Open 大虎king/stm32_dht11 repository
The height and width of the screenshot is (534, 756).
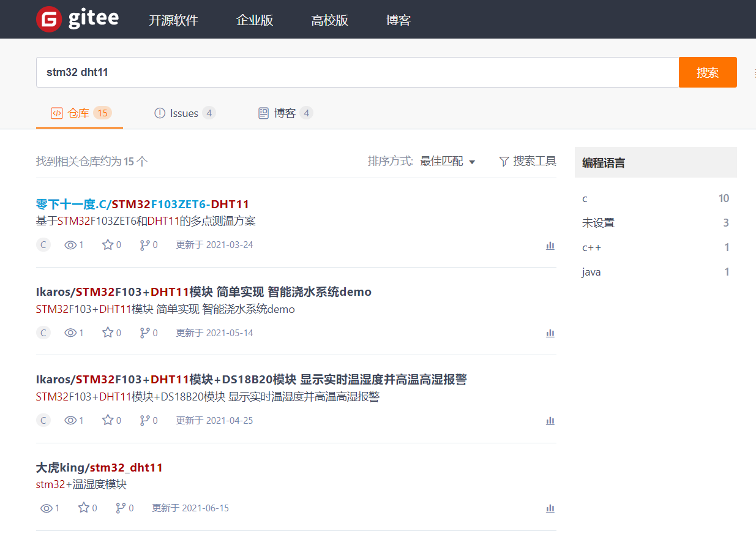point(99,468)
